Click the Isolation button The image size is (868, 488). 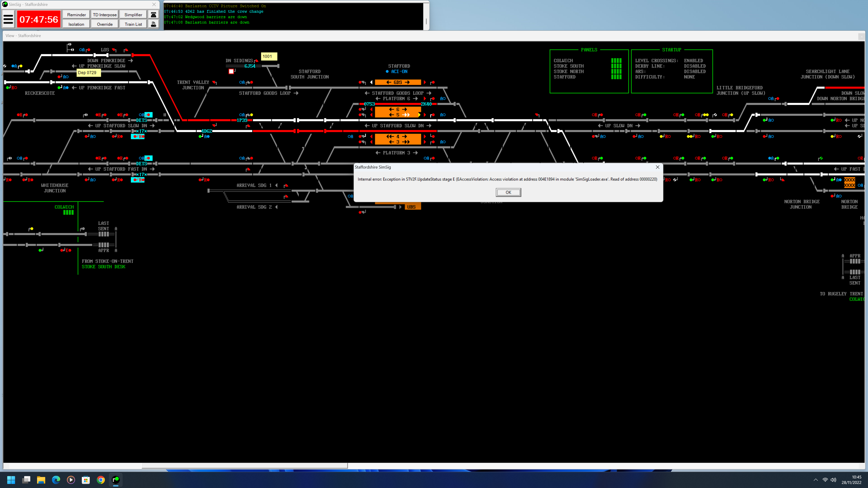[x=76, y=24]
